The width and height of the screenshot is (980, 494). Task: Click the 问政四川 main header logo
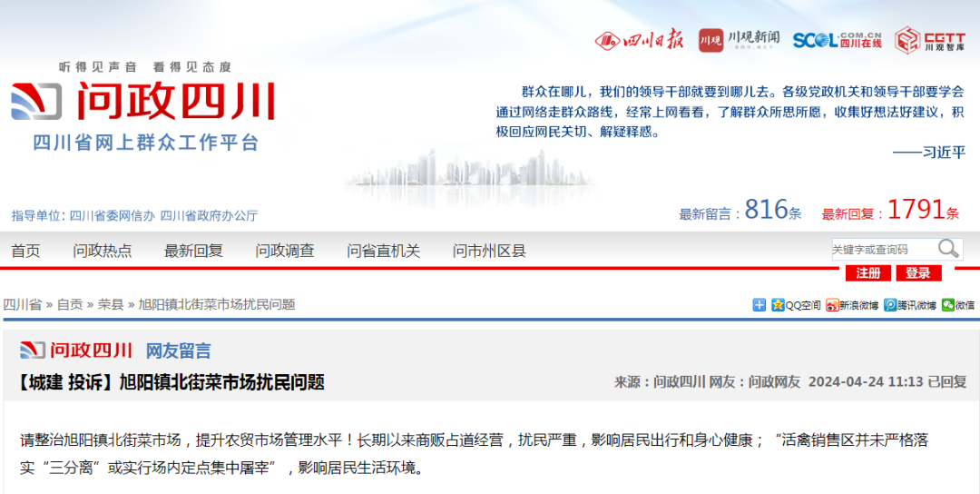[x=143, y=102]
